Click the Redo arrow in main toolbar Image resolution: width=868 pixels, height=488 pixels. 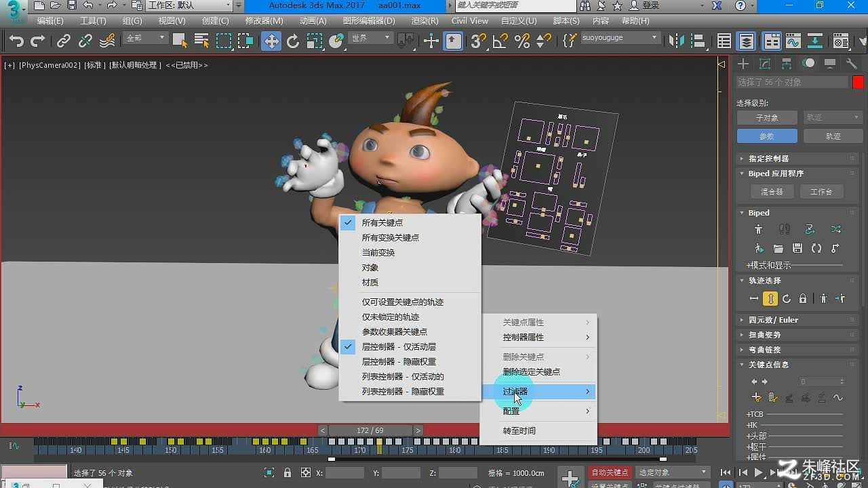(x=38, y=41)
